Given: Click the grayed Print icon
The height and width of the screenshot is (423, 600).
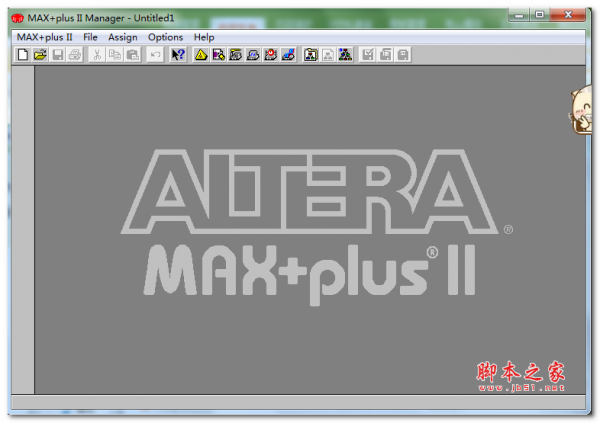Looking at the screenshot, I should tap(75, 55).
